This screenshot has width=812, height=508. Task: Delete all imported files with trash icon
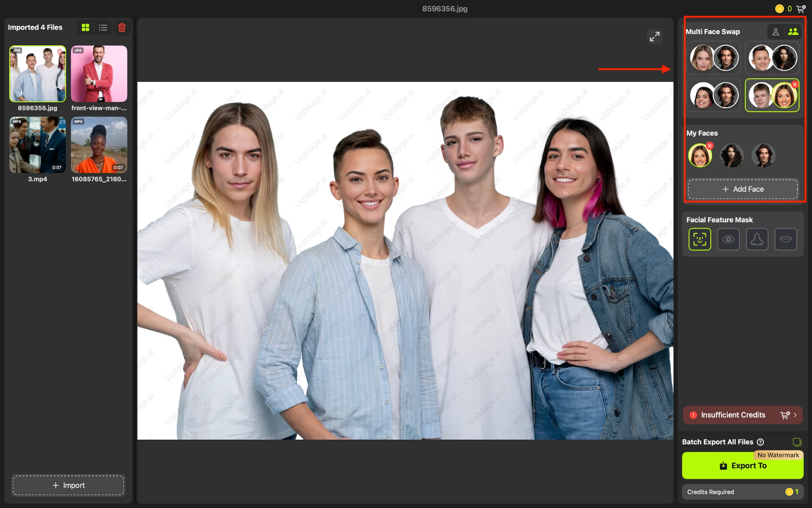pos(122,27)
